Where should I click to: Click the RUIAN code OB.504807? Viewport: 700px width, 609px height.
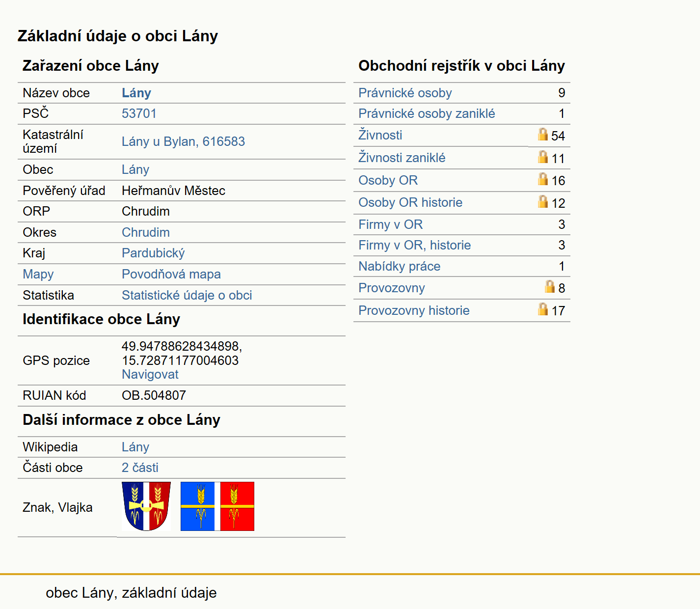[x=154, y=395]
